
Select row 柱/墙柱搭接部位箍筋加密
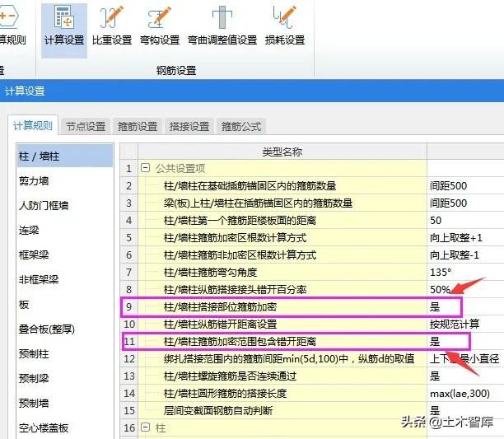click(282, 307)
